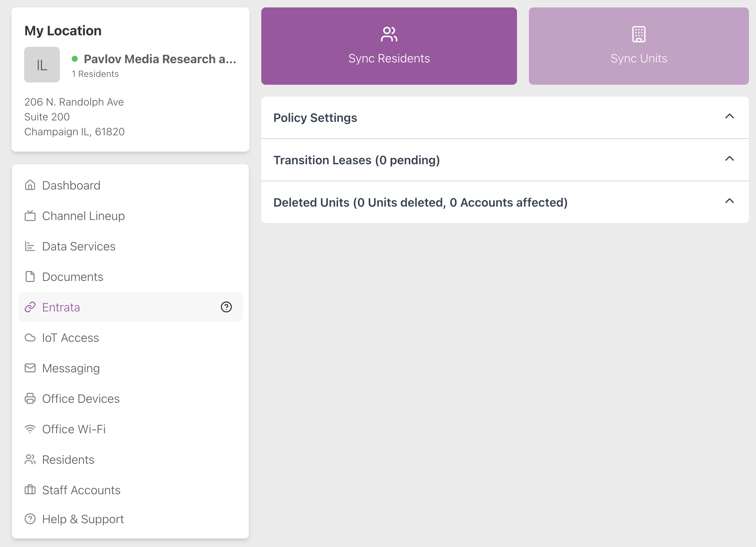
Task: Select the Entrata menu item
Action: [130, 307]
